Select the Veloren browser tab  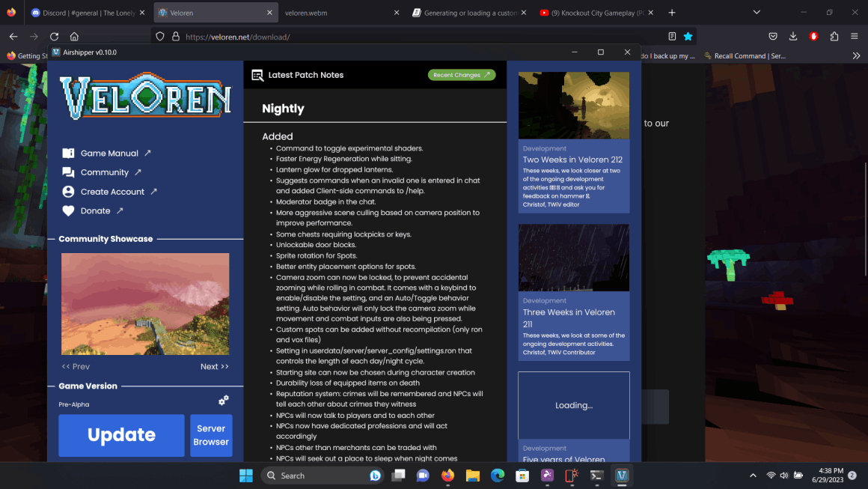[x=216, y=13]
